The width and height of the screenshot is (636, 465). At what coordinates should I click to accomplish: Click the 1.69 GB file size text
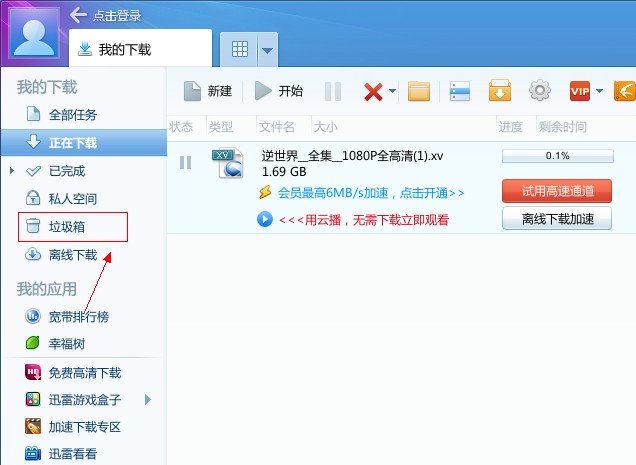(x=284, y=172)
